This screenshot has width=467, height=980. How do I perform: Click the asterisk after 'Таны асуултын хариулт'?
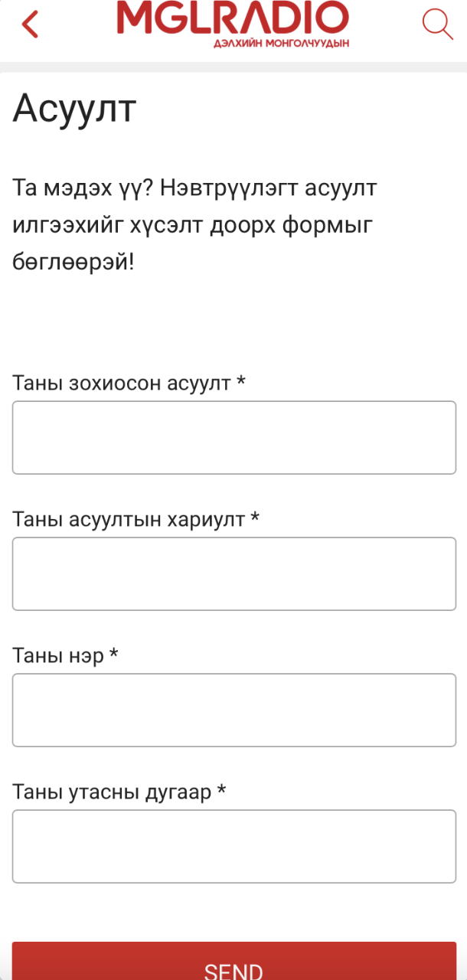click(x=255, y=518)
